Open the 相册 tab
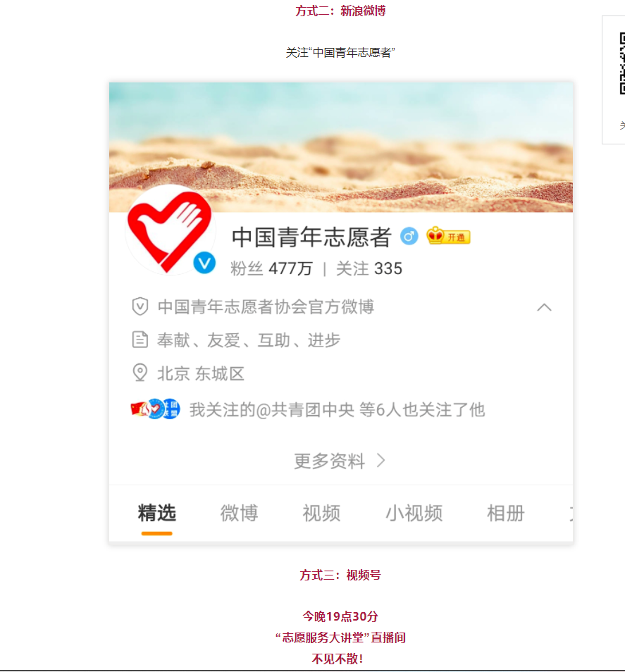Screen dimensions: 625x672 (x=506, y=513)
